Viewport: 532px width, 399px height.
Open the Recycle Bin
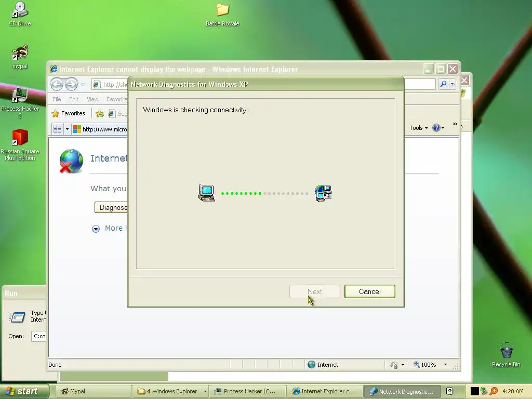tap(506, 355)
